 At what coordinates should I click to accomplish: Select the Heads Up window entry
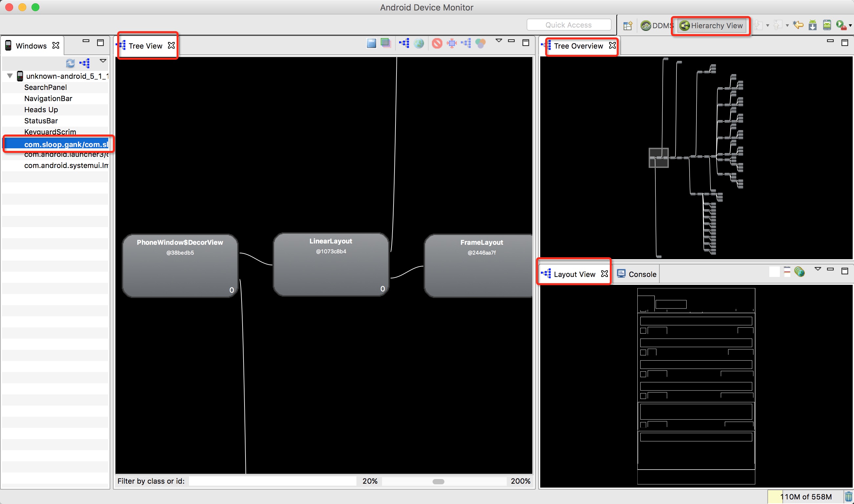tap(55, 110)
